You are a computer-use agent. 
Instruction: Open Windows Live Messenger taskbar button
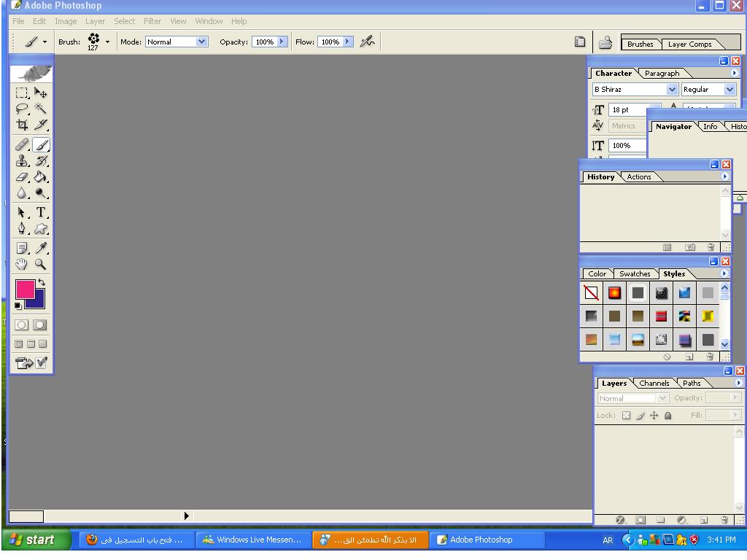[253, 540]
